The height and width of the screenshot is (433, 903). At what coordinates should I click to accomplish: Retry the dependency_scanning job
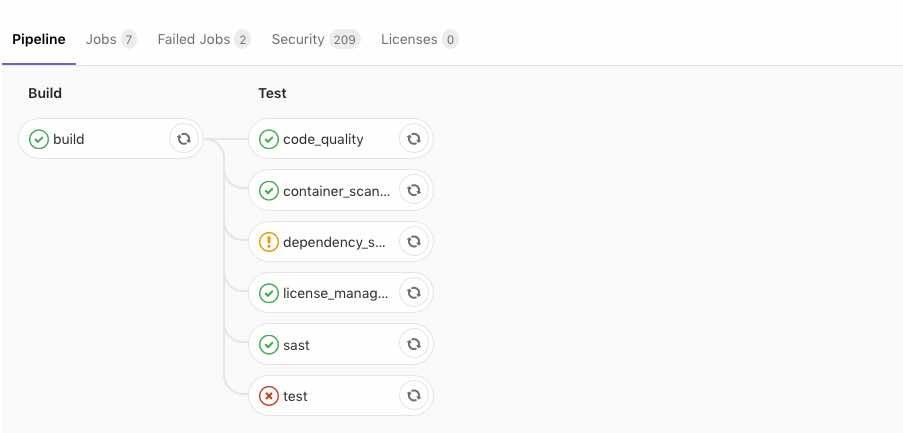(x=413, y=242)
